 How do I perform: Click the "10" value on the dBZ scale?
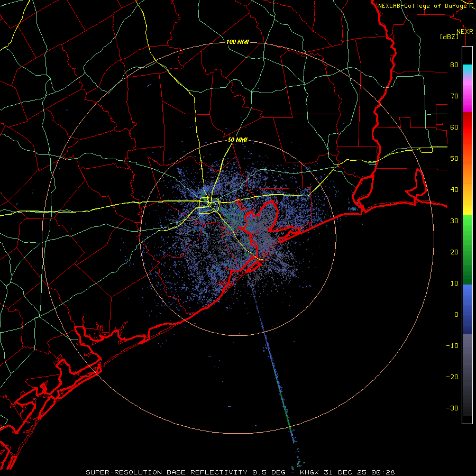point(454,283)
